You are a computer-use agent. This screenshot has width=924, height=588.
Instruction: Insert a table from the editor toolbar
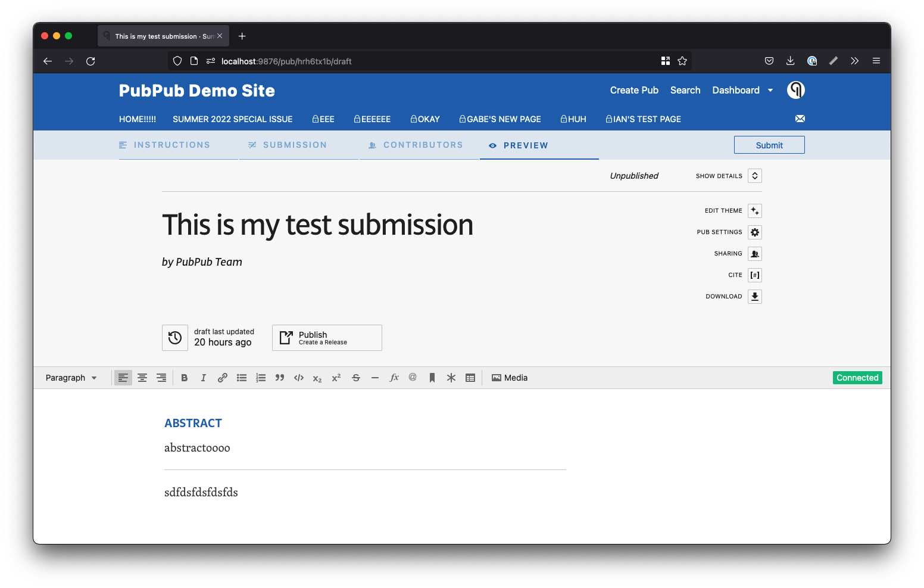(470, 377)
